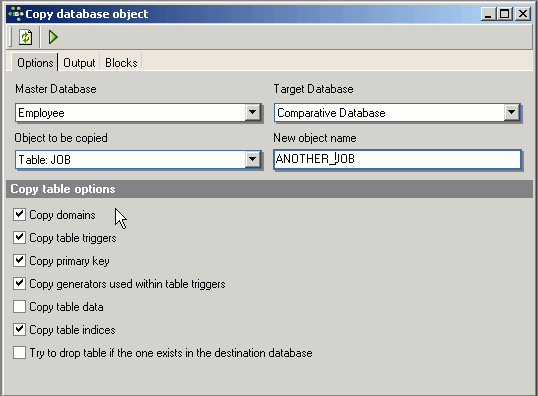Toggle Copy table triggers checkbox
The height and width of the screenshot is (396, 538).
click(20, 237)
